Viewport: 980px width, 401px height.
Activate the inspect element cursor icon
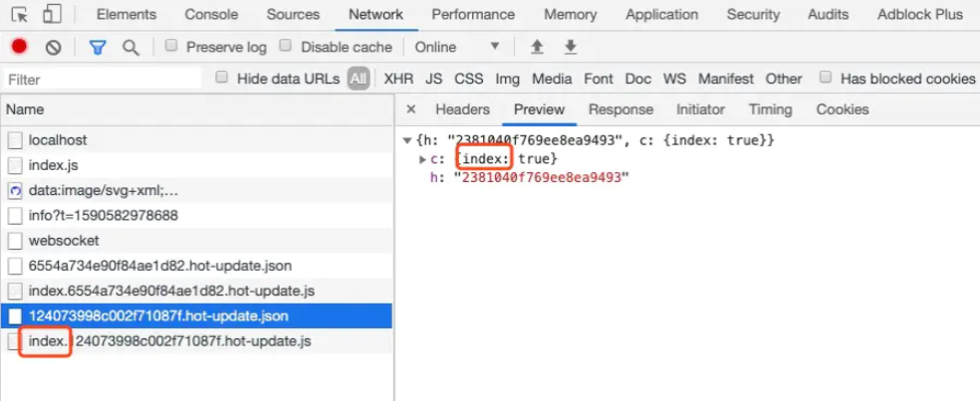[19, 14]
